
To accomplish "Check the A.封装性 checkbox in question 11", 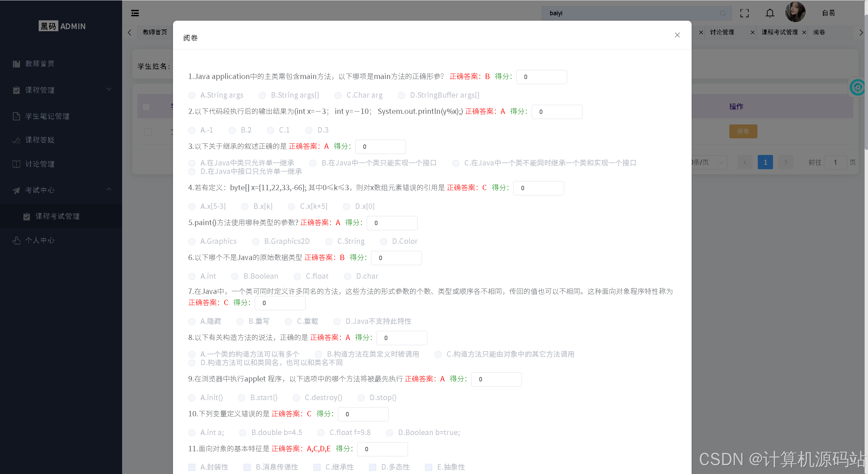I will pos(192,467).
